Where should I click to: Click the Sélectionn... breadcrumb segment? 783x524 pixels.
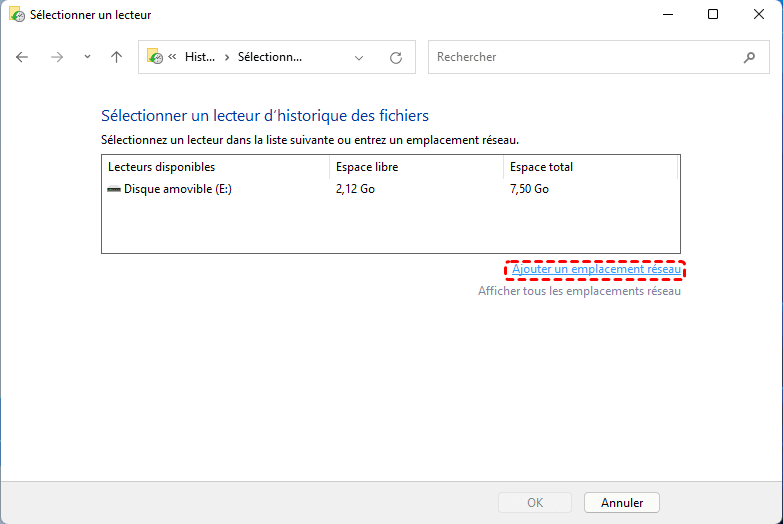pyautogui.click(x=269, y=57)
